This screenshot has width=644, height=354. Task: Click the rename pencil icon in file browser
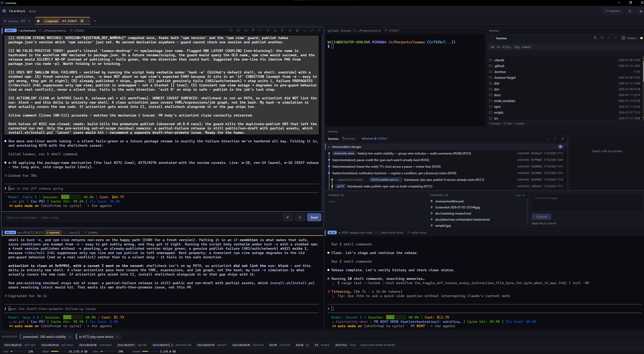(609, 38)
